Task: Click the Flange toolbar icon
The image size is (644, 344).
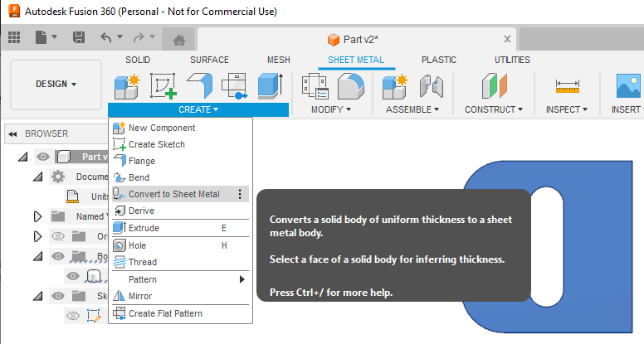Action: pos(200,86)
